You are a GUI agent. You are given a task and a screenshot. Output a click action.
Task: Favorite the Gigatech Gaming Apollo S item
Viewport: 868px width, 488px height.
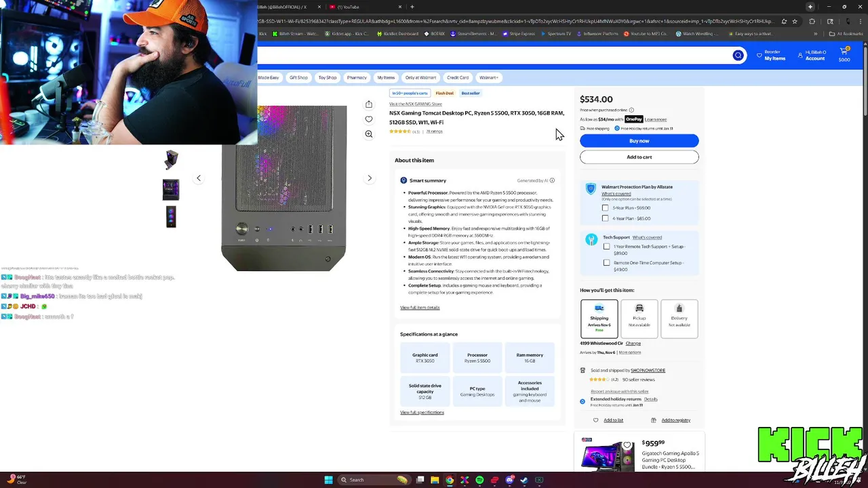tap(627, 445)
